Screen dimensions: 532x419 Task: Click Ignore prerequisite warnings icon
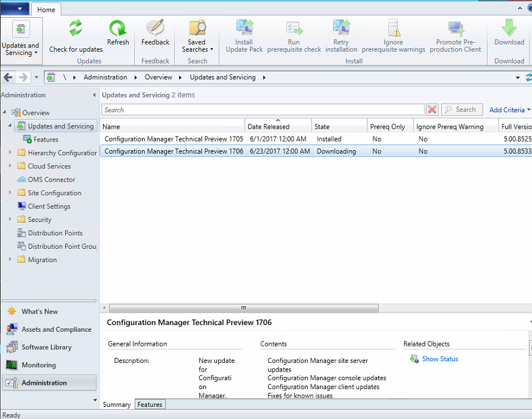tap(394, 27)
